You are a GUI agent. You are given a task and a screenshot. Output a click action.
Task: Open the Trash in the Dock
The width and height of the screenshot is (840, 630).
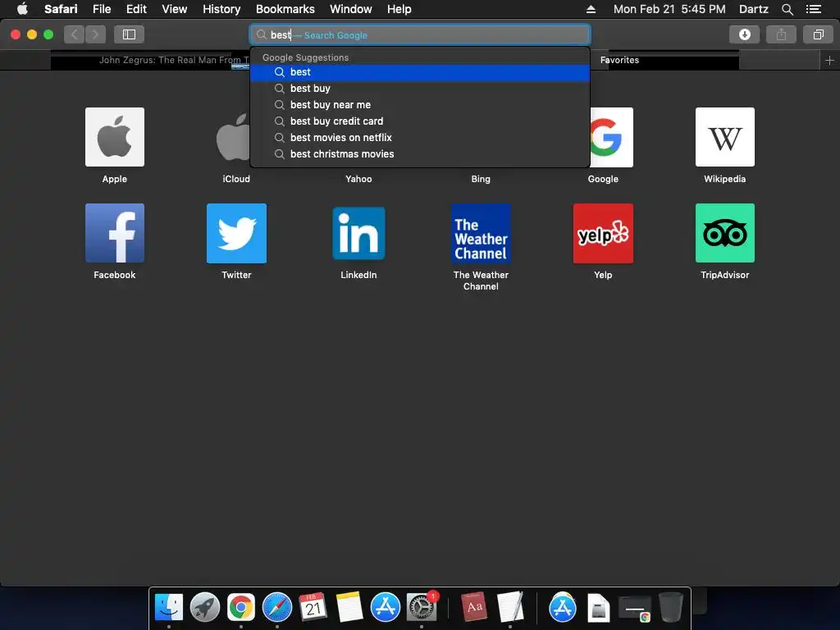(671, 608)
